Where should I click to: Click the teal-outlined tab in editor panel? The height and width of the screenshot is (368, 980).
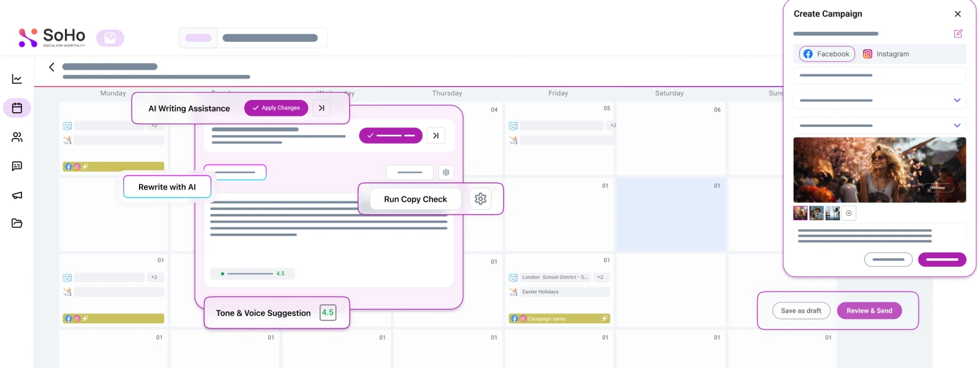(235, 172)
